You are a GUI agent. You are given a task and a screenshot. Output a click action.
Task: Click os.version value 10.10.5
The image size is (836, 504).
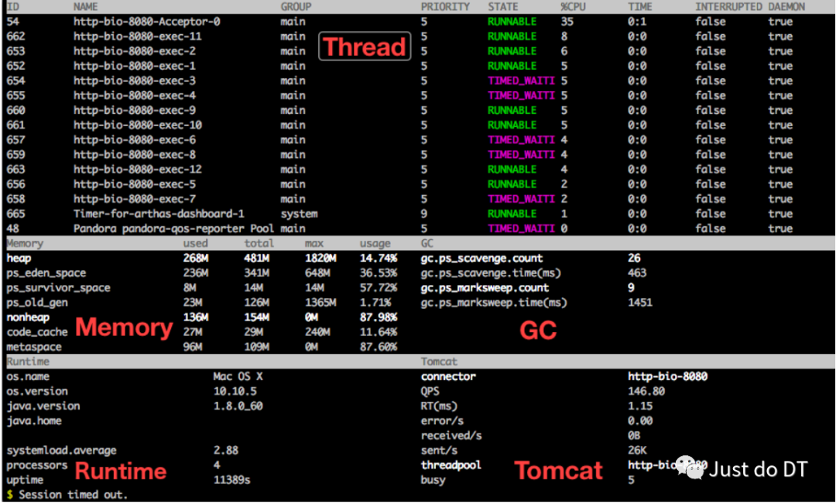tap(235, 392)
